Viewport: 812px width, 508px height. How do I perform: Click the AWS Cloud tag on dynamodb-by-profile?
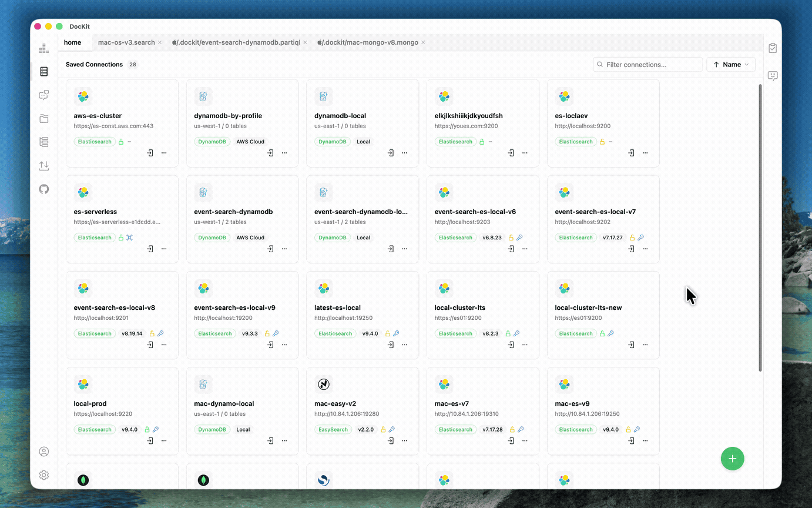(x=250, y=142)
